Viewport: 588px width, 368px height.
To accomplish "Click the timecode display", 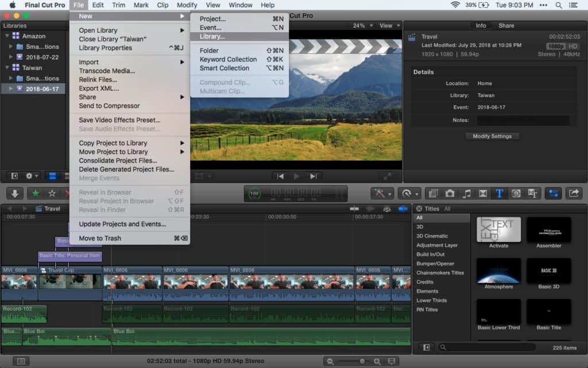I will 296,194.
